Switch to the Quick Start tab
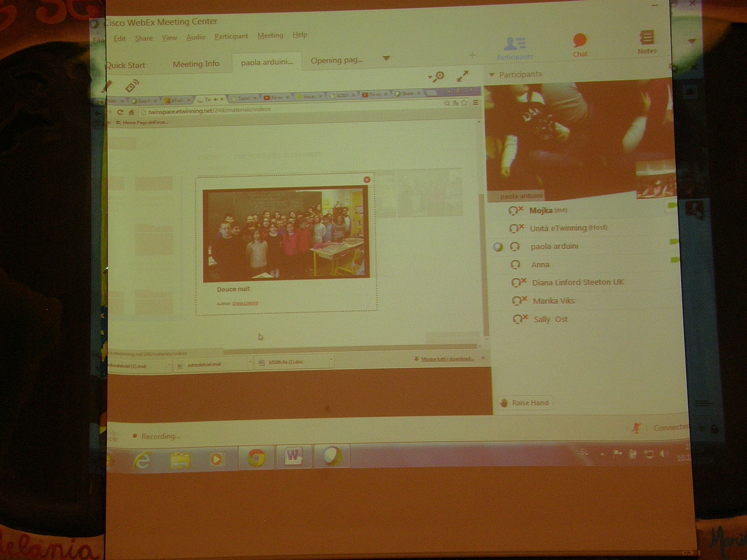747x560 pixels. coord(126,65)
